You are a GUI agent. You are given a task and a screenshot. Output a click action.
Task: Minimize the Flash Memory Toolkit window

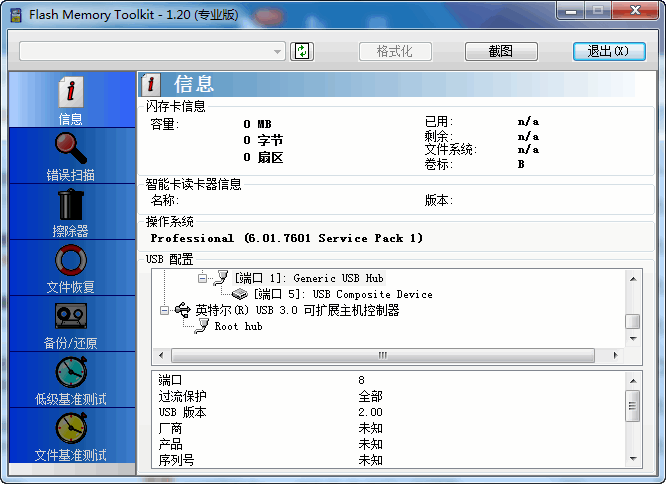[571, 11]
